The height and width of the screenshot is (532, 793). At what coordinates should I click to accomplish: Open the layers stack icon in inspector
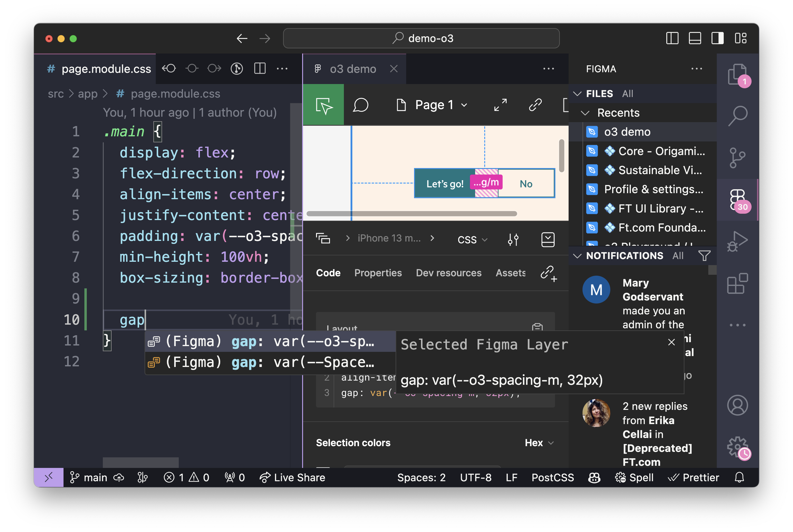[x=323, y=239]
